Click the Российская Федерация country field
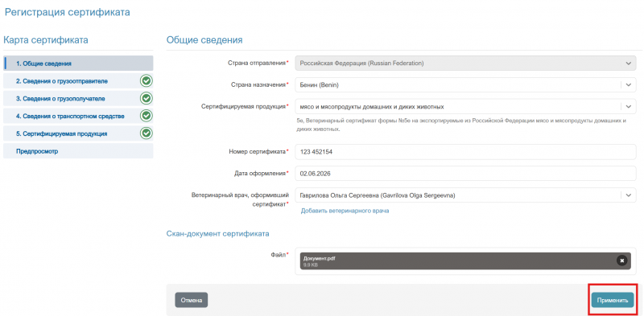 (x=465, y=64)
